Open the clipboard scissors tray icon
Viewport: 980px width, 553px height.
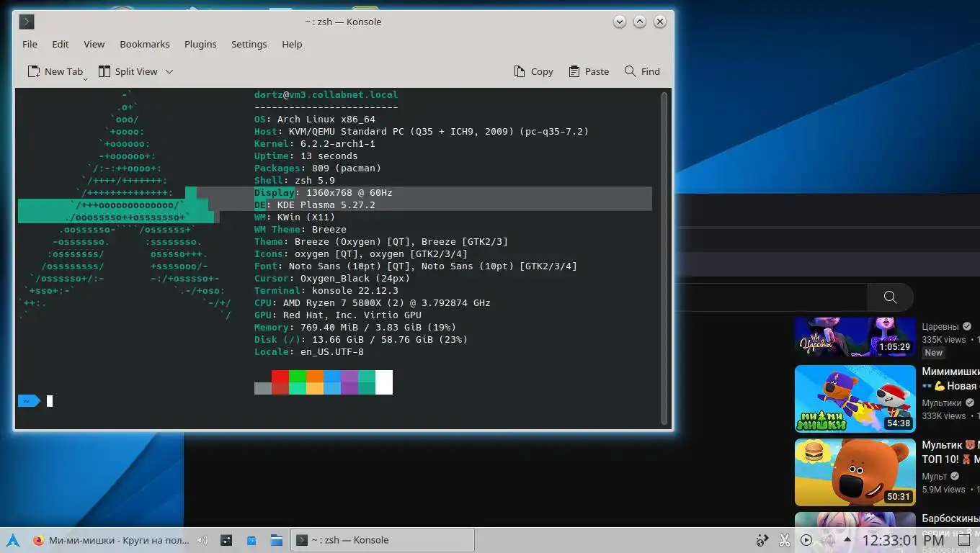785,540
